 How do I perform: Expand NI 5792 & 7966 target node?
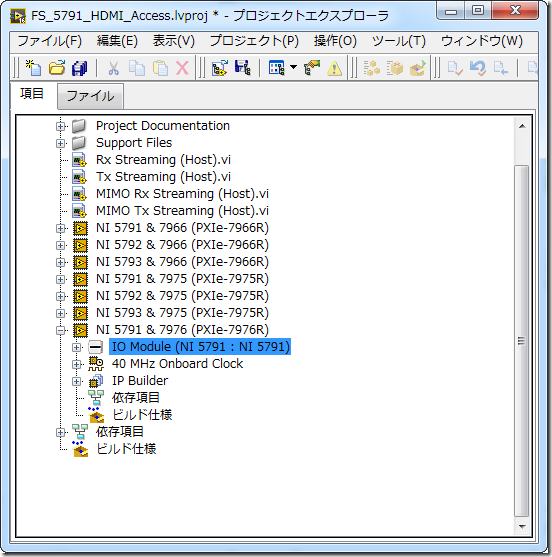point(60,245)
